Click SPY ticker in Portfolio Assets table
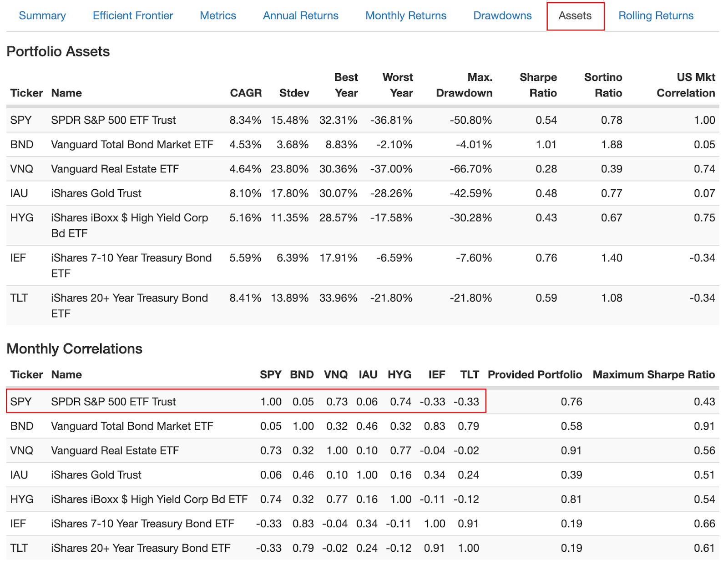The image size is (728, 575). coord(21,120)
